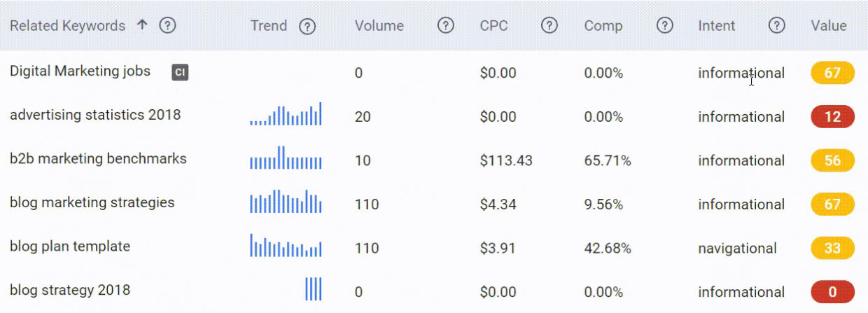
Task: Open the Comp column help icon
Action: 665,26
